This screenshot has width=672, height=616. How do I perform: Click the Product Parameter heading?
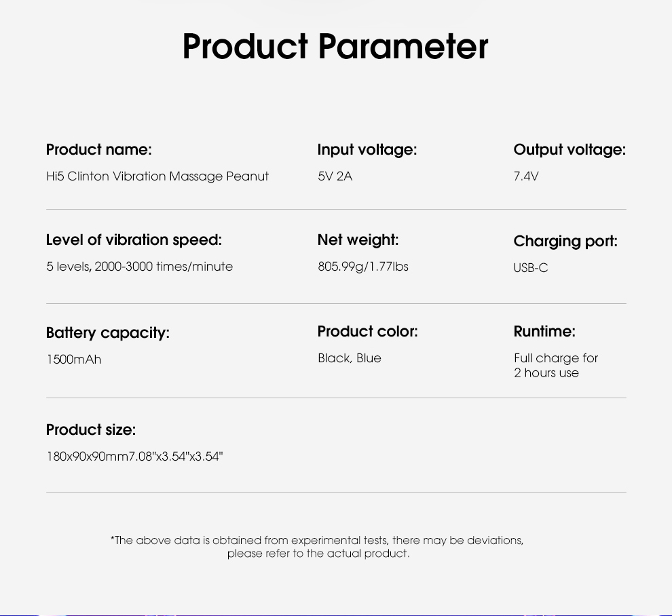(335, 46)
